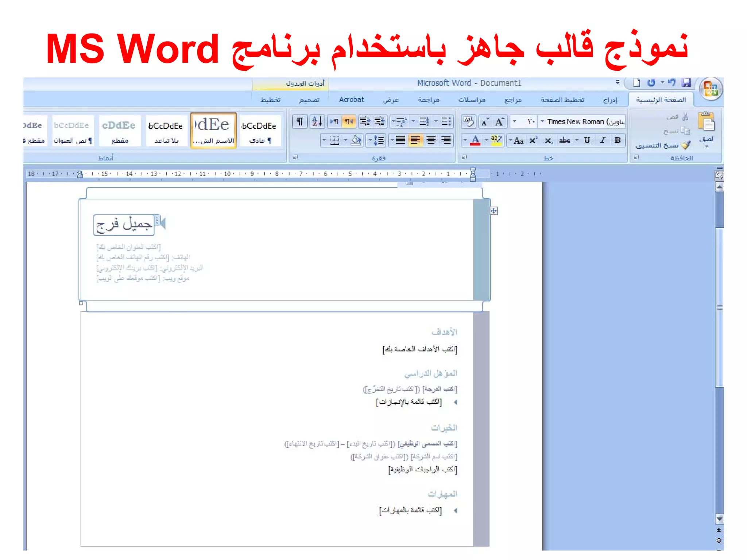
Task: Open the Paragraph dialog launcher
Action: tap(295, 157)
